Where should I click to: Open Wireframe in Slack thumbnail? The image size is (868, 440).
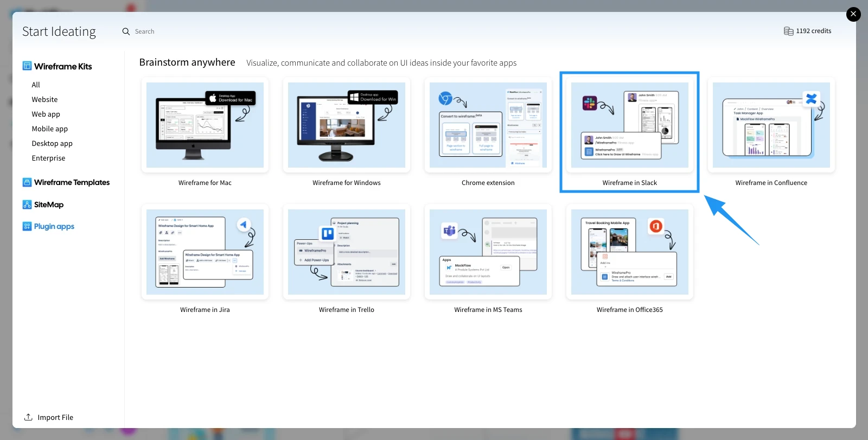(x=630, y=125)
